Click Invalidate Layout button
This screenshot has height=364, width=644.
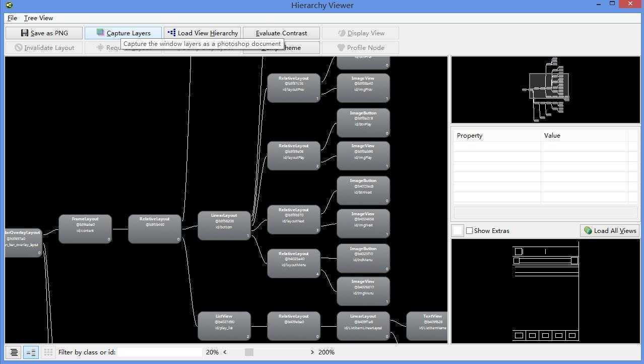[x=44, y=47]
